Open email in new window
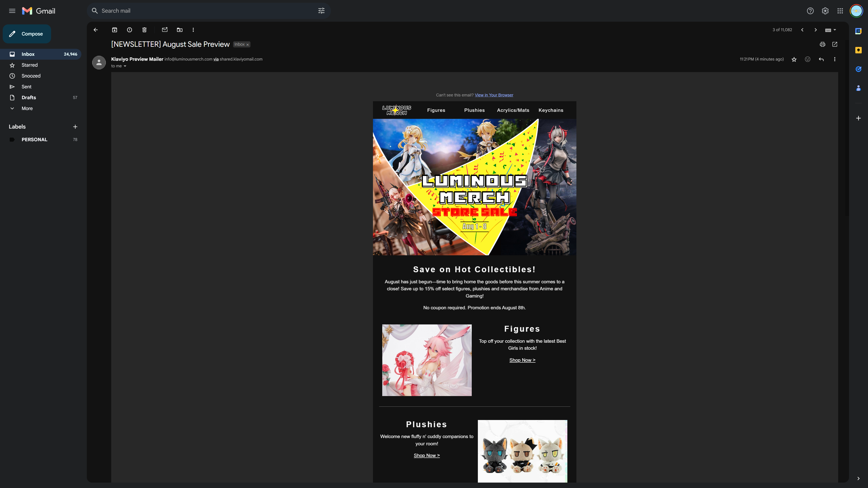The width and height of the screenshot is (868, 488). point(835,45)
